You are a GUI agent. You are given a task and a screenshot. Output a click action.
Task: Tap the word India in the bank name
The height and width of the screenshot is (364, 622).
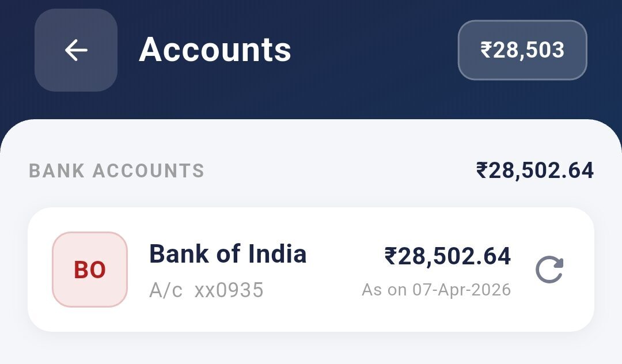click(x=277, y=253)
